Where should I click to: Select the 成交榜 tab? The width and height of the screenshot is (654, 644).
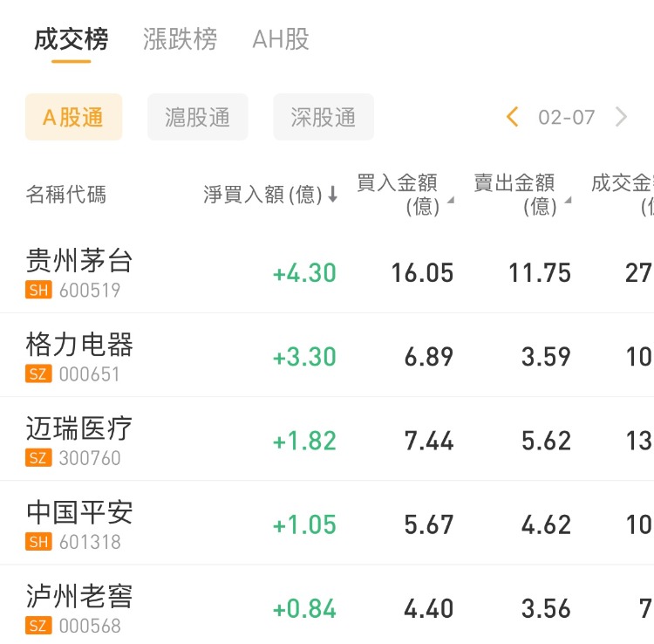72,40
